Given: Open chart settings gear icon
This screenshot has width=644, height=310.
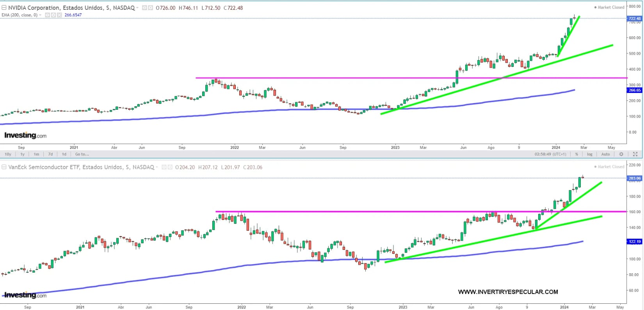Looking at the screenshot, I should [x=621, y=154].
